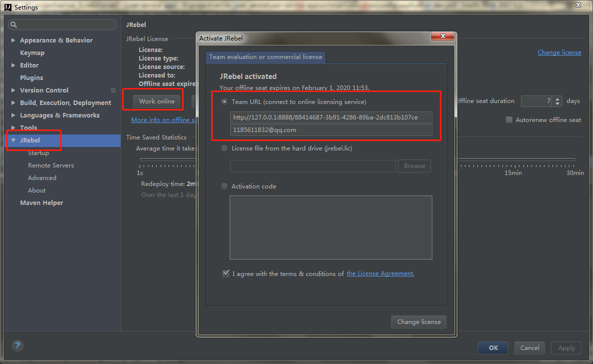Confirm settings with OK button

pyautogui.click(x=493, y=347)
